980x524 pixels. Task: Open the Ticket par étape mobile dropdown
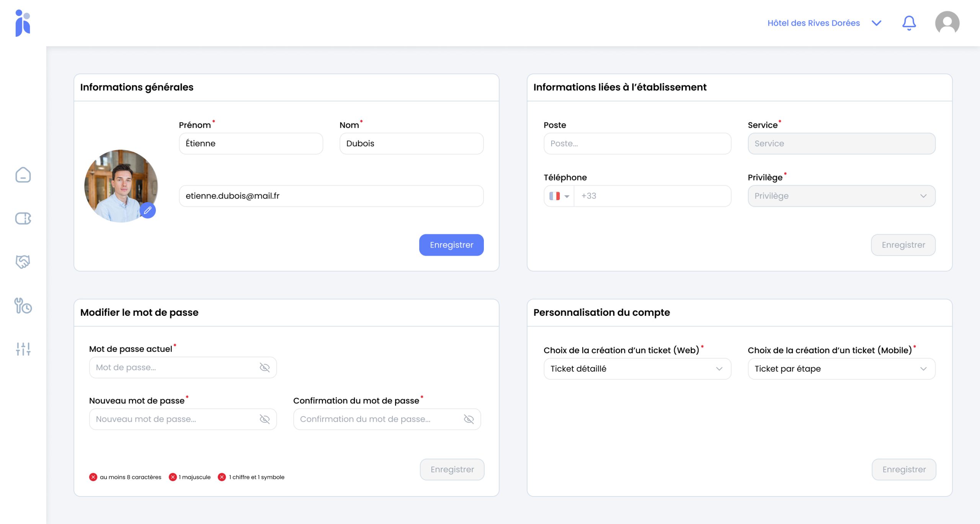(x=841, y=369)
